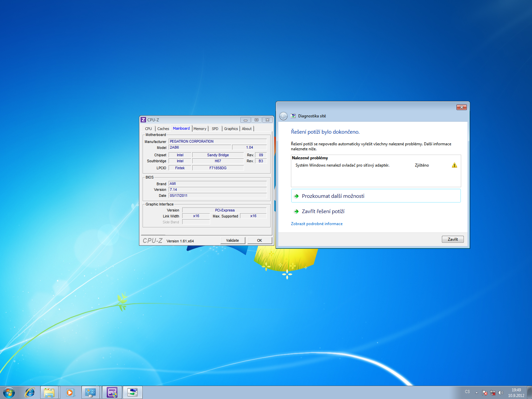Close the CPU-Z window
This screenshot has height=399, width=532.
pos(267,120)
